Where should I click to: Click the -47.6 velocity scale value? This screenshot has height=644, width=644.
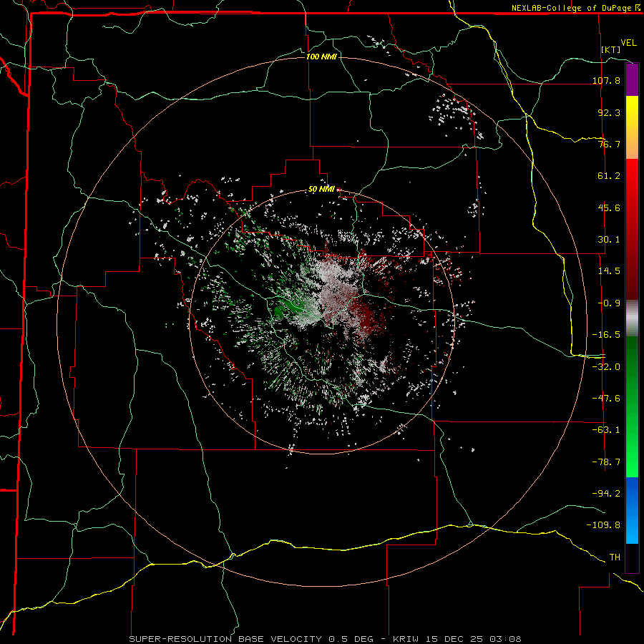[x=606, y=399]
